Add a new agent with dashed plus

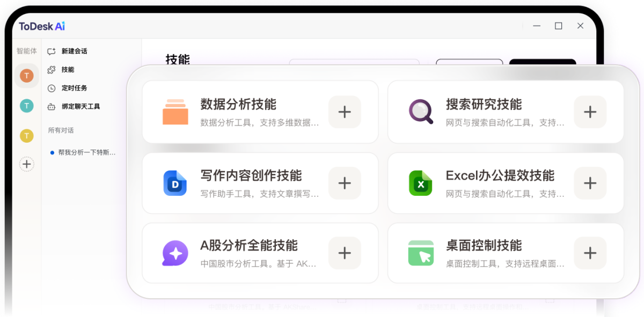pyautogui.click(x=26, y=164)
